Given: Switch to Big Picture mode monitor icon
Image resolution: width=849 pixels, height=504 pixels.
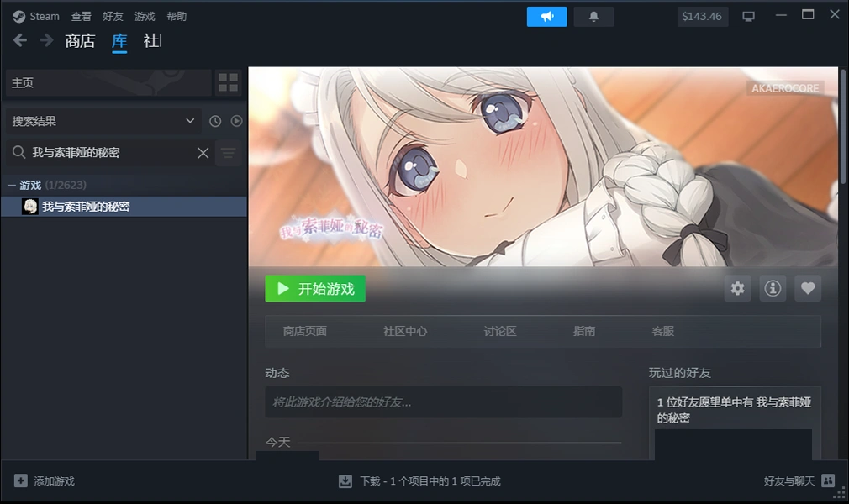Looking at the screenshot, I should (748, 17).
